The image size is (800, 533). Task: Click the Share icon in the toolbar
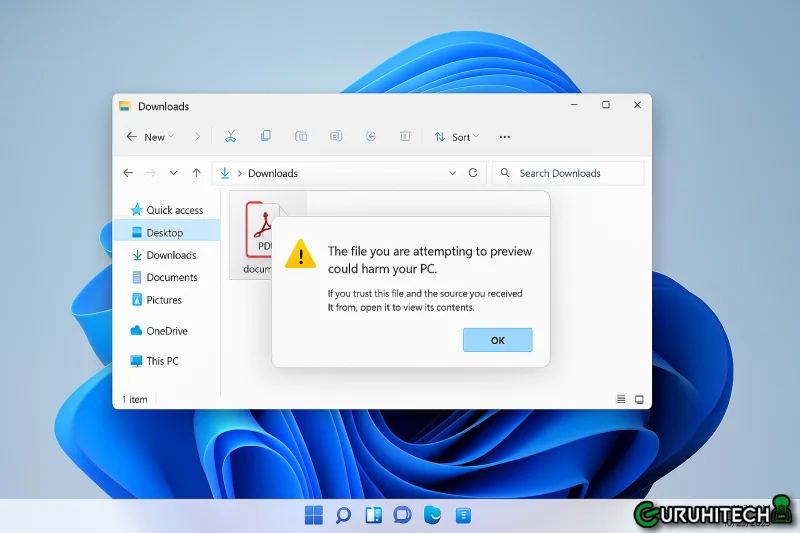[370, 136]
